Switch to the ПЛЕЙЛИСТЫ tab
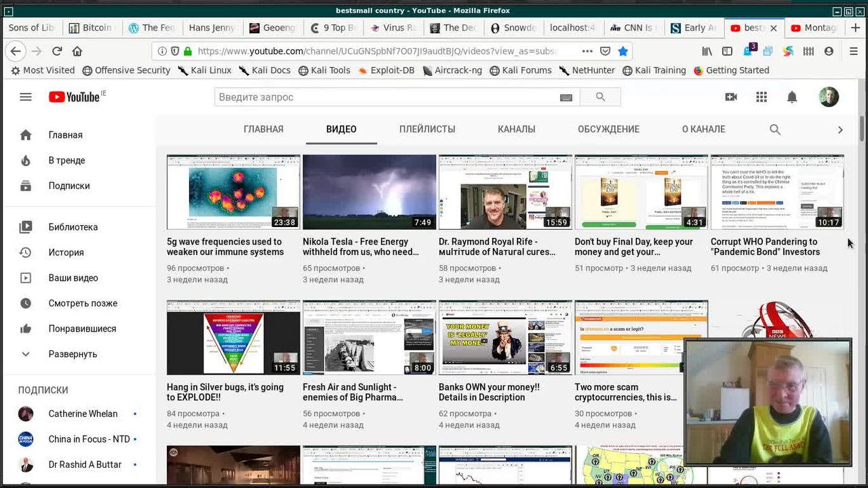This screenshot has height=488, width=868. (x=427, y=129)
